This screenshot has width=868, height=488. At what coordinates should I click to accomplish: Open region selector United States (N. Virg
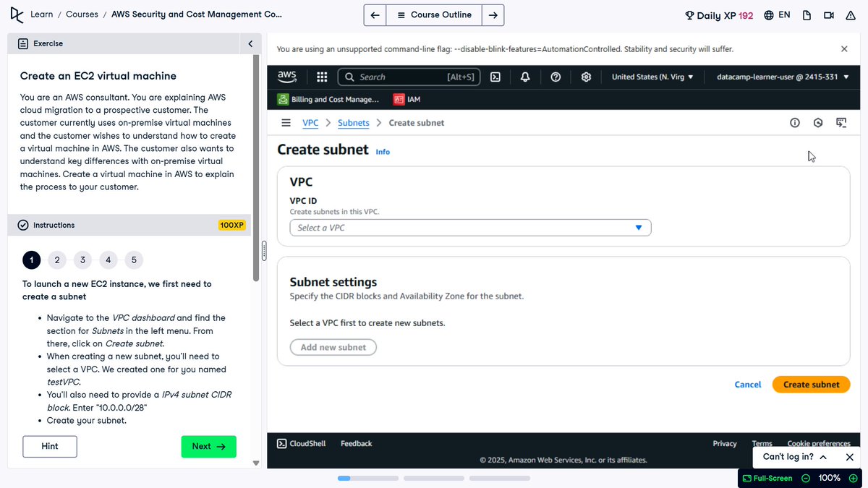pyautogui.click(x=652, y=77)
